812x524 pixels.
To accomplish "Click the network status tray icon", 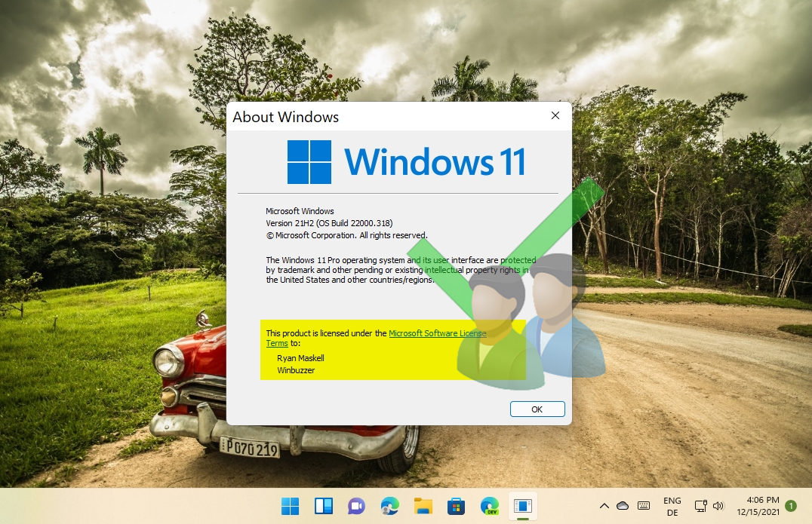I will [700, 506].
